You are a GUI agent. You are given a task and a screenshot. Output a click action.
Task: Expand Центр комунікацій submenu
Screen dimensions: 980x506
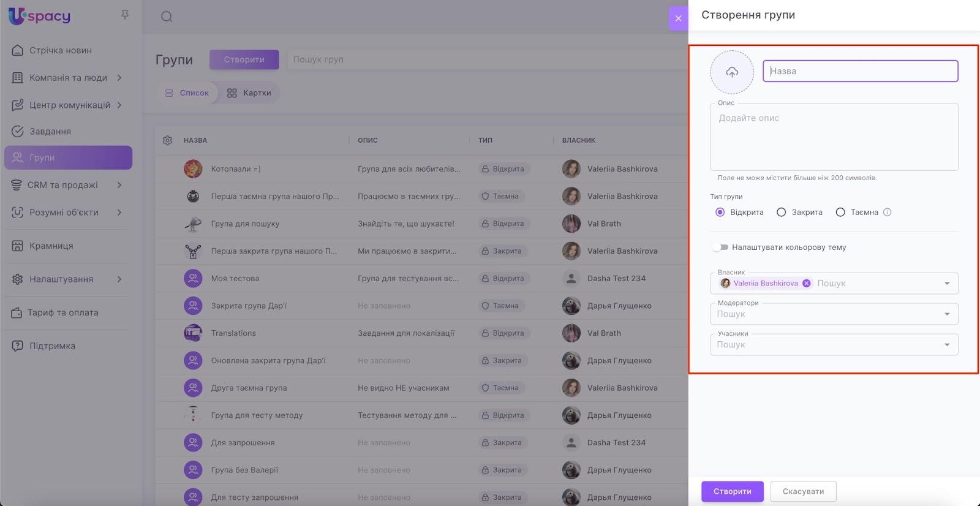coord(119,105)
